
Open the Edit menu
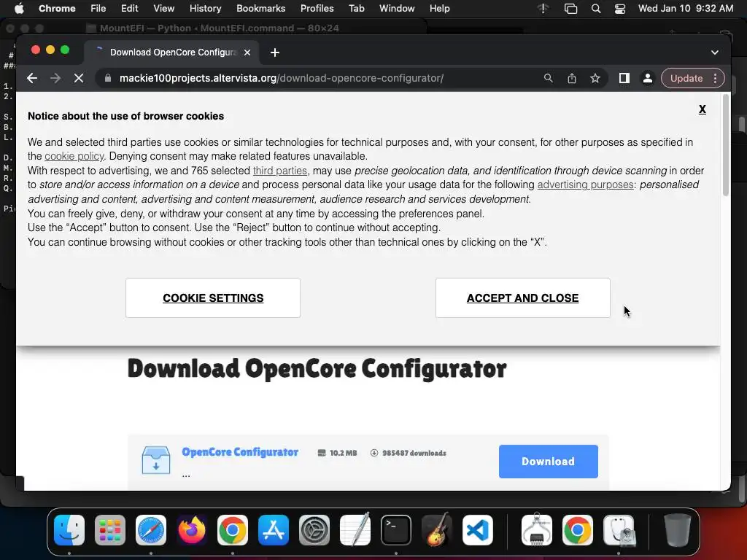[x=129, y=9]
